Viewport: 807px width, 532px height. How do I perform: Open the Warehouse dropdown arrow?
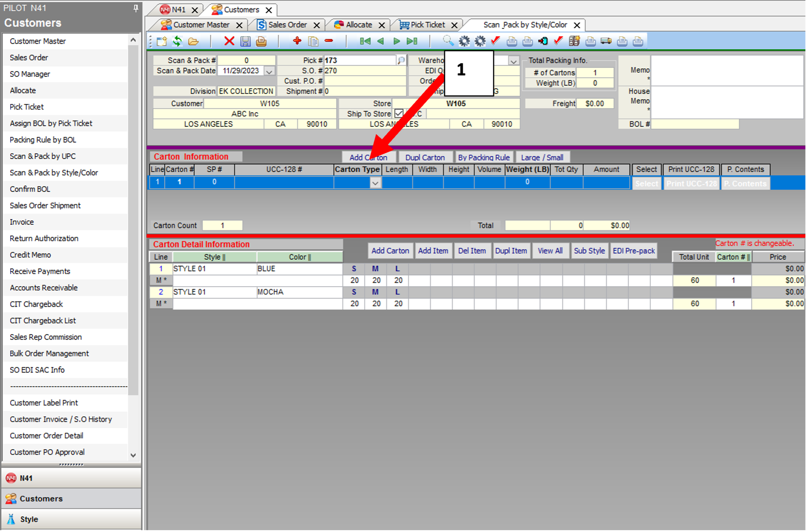513,61
